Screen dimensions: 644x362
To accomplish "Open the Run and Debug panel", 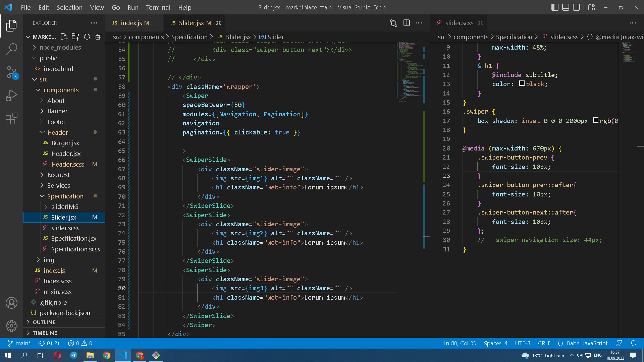I will coord(12,95).
